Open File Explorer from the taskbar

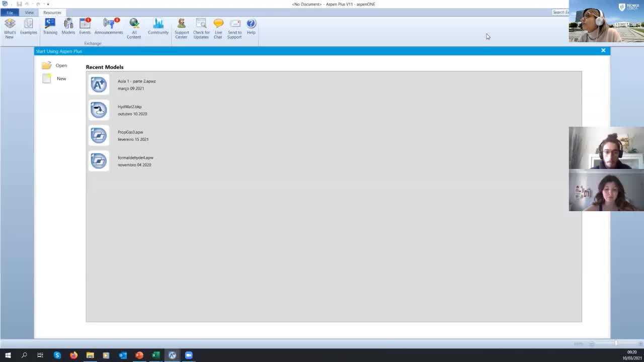pyautogui.click(x=90, y=355)
